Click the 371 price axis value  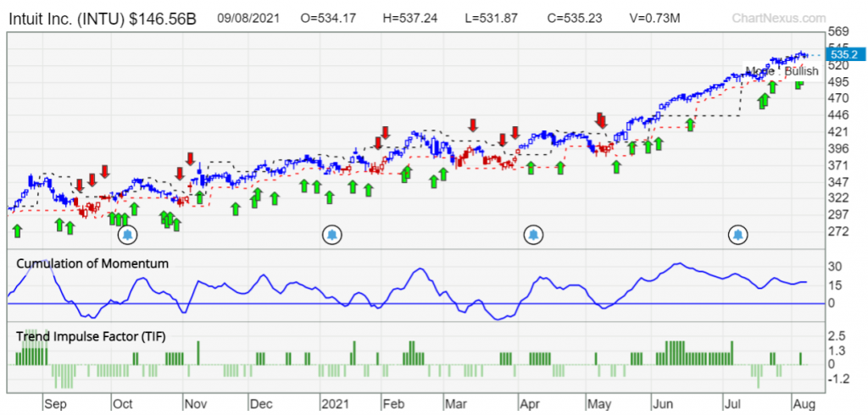tap(837, 165)
